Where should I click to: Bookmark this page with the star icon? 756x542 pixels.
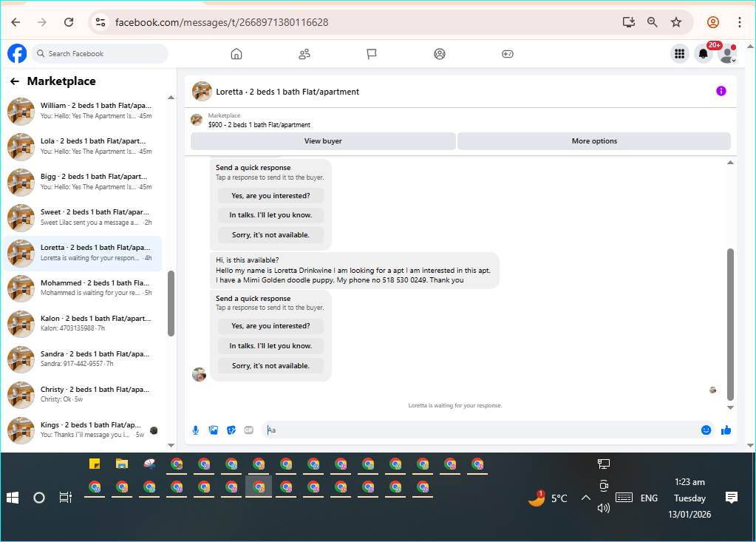point(676,22)
